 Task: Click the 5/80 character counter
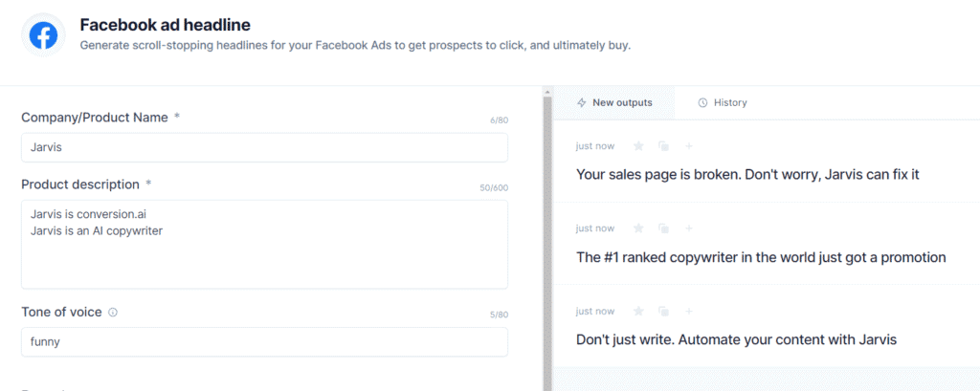coord(499,315)
